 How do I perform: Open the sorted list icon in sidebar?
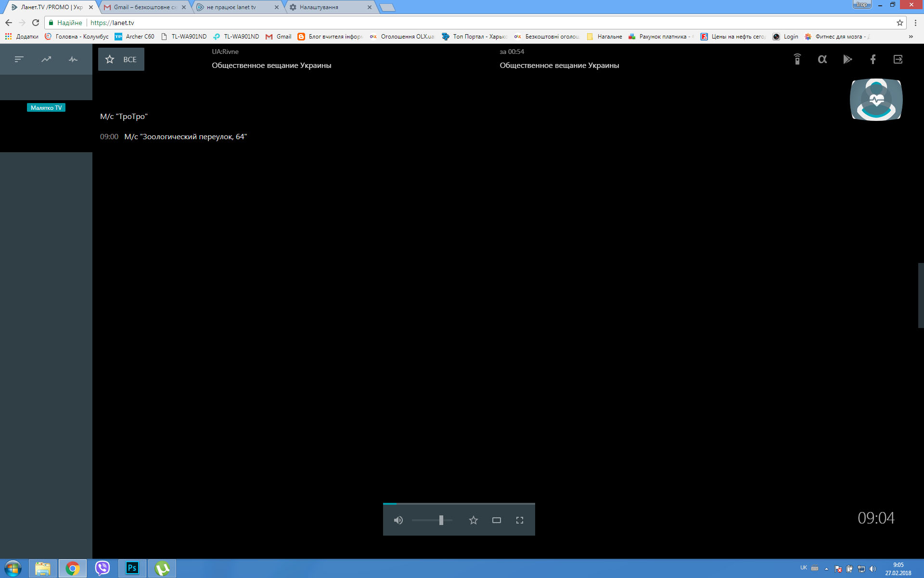19,59
